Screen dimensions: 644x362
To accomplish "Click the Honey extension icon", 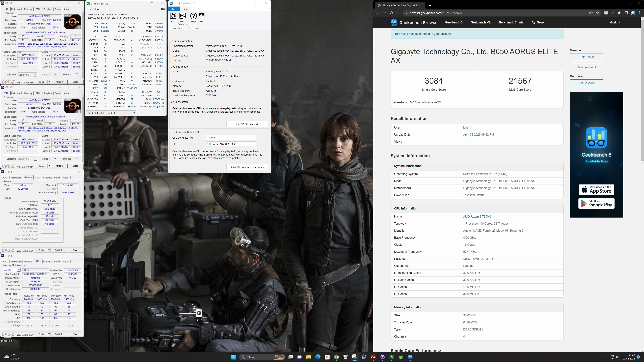I will [606, 13].
